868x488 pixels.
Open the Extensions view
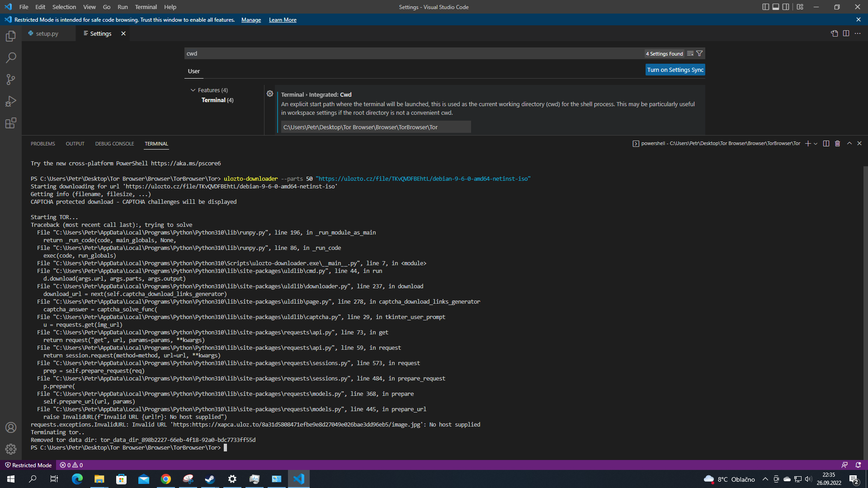(x=11, y=123)
